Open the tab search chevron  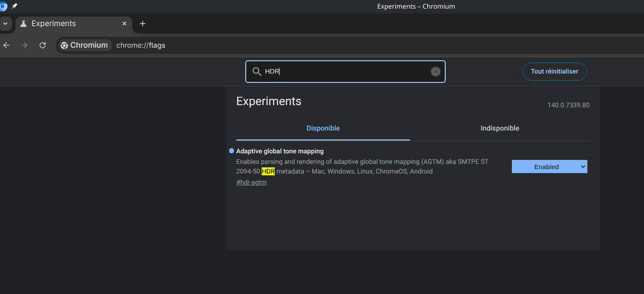(6, 24)
